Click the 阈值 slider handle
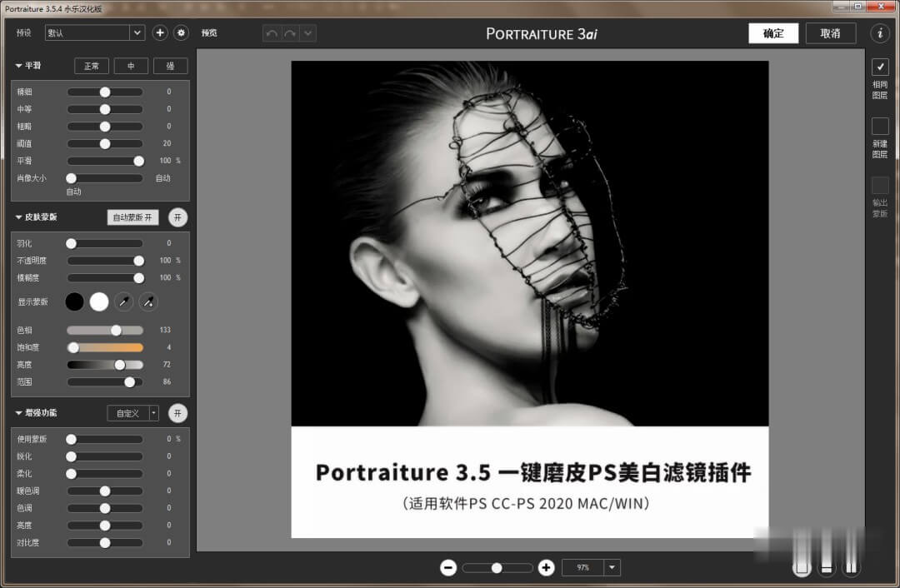 point(105,143)
